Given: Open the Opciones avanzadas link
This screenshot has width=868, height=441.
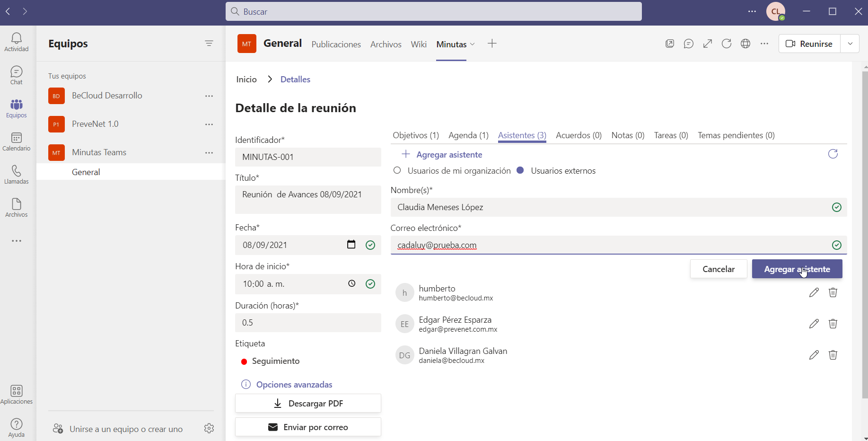Looking at the screenshot, I should click(x=294, y=385).
